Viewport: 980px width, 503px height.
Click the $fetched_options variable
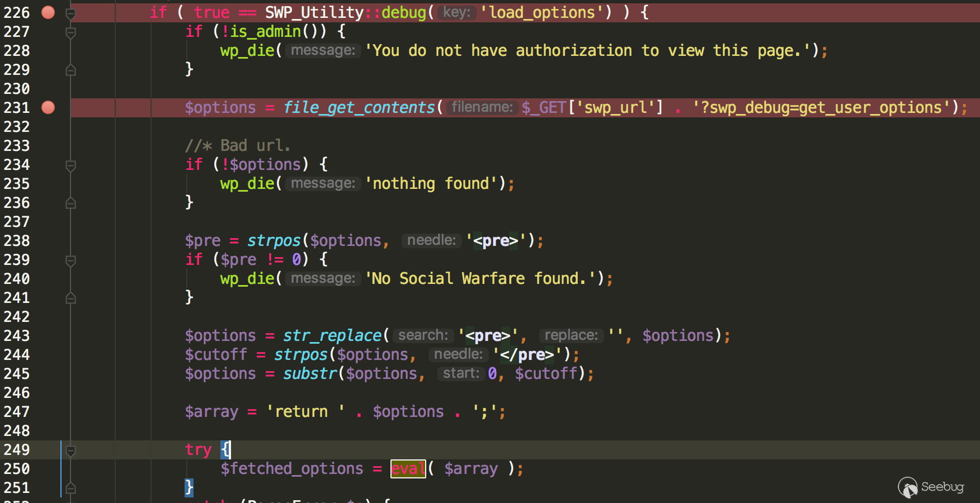tap(292, 468)
